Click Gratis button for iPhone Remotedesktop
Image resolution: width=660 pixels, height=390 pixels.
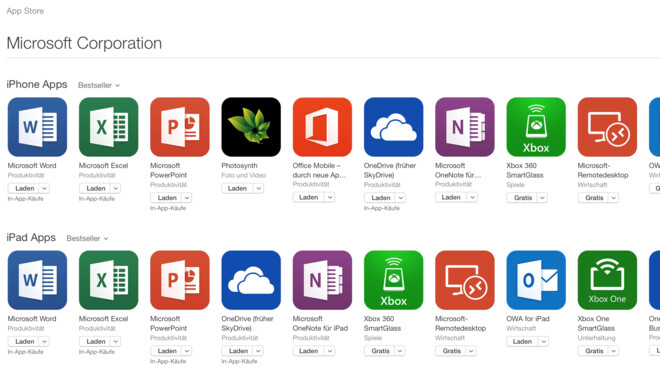593,198
